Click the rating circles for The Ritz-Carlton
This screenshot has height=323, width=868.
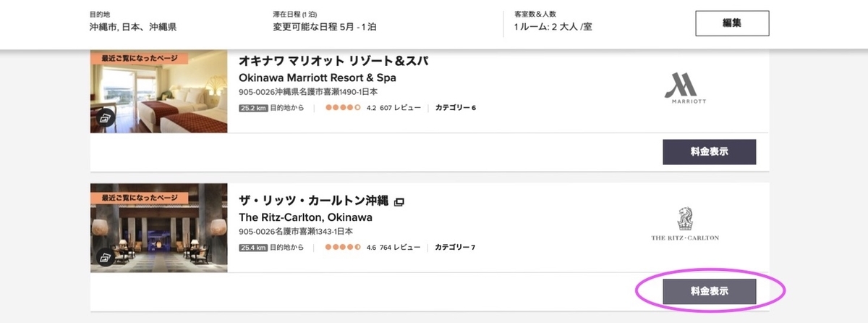click(x=343, y=247)
